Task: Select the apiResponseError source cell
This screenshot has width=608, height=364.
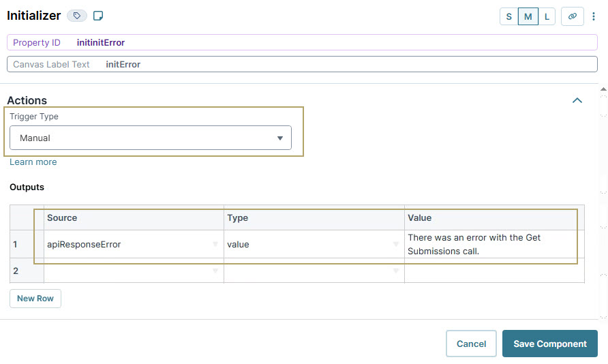Action: point(134,244)
